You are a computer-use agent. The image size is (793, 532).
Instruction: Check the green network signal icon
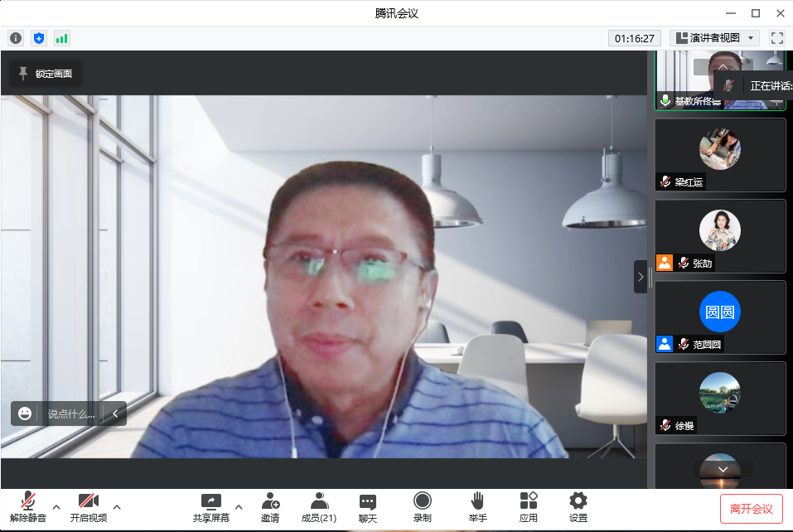tap(62, 38)
